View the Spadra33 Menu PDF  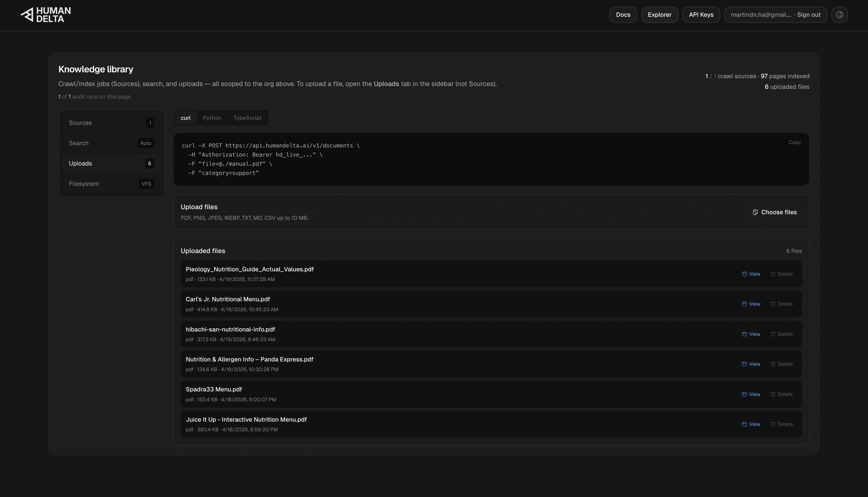[x=751, y=394]
